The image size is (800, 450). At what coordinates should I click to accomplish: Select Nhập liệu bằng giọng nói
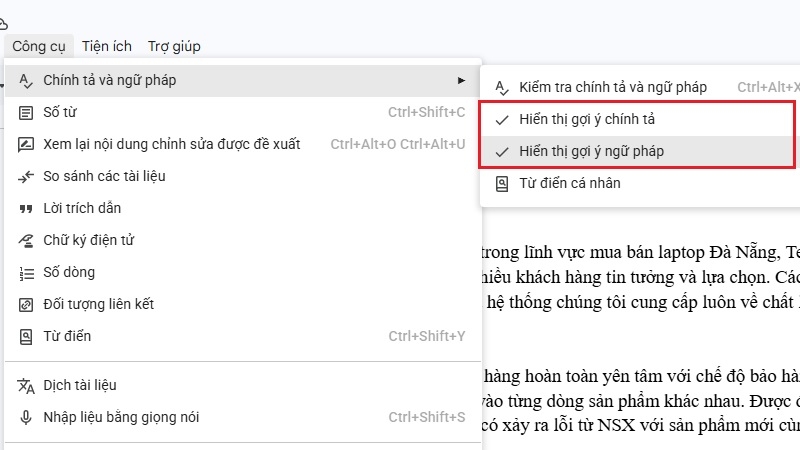243,417
